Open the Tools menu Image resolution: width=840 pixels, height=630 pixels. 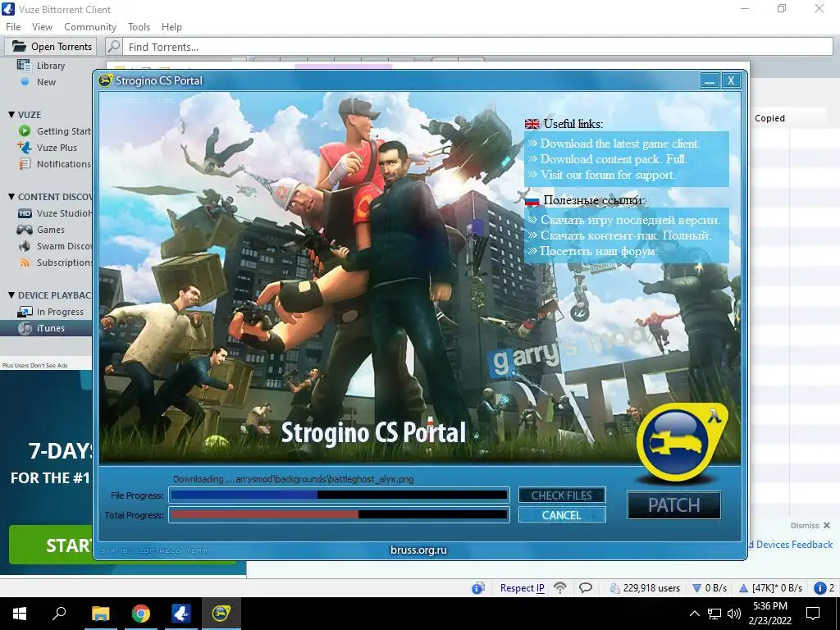pyautogui.click(x=139, y=27)
